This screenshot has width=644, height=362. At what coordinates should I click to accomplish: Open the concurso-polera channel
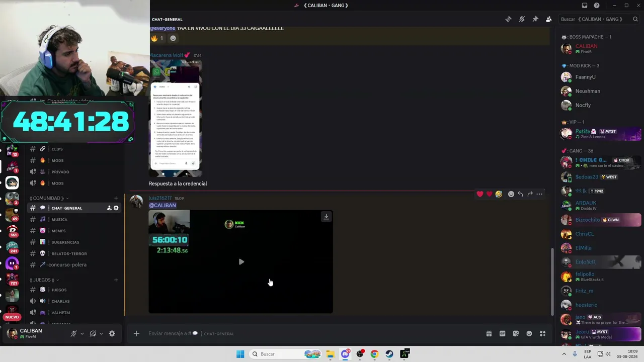pyautogui.click(x=73, y=265)
